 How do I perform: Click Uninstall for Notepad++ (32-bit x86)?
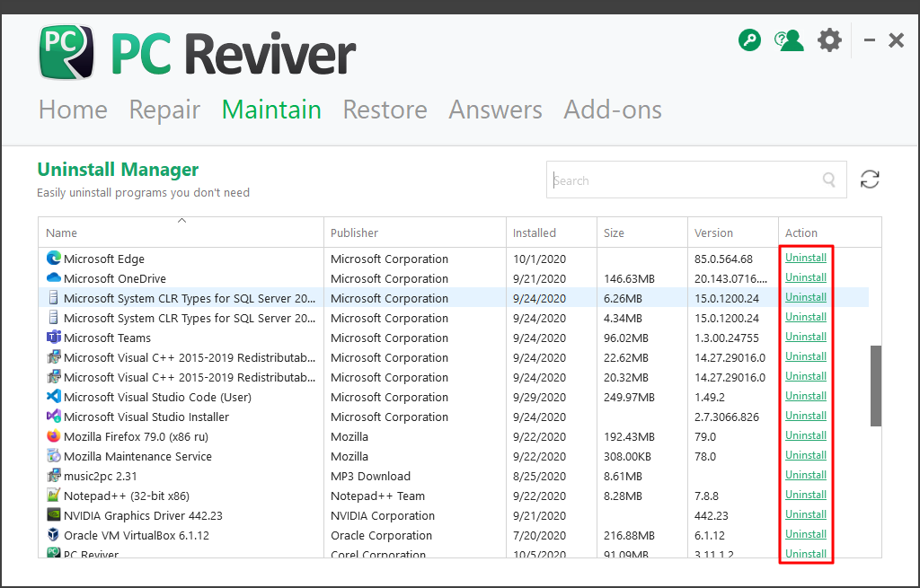tap(805, 495)
